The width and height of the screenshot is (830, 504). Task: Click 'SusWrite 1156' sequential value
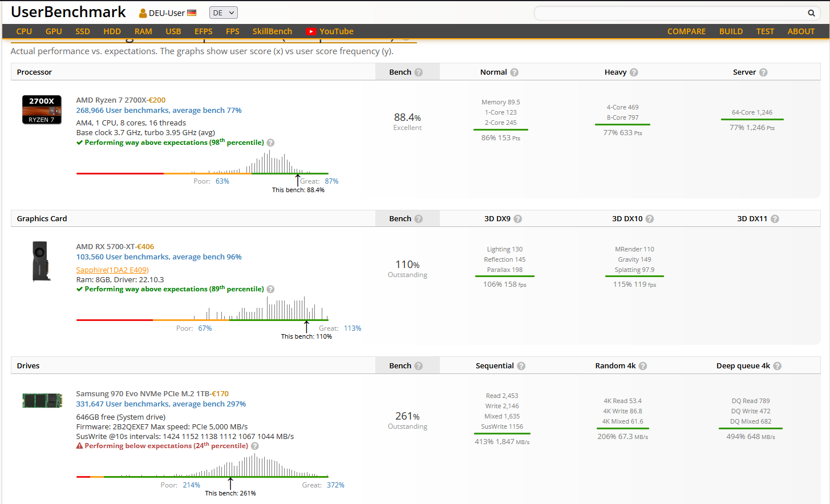pos(502,426)
